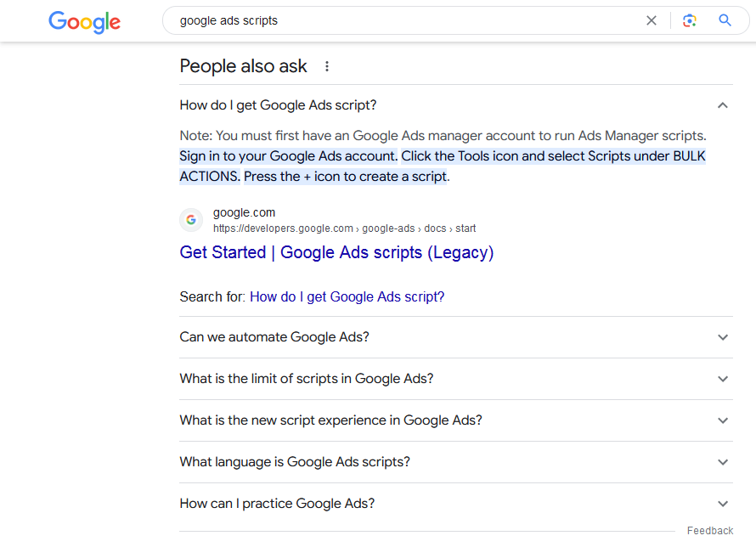Click the Feedback link
The image size is (756, 547).
click(710, 531)
